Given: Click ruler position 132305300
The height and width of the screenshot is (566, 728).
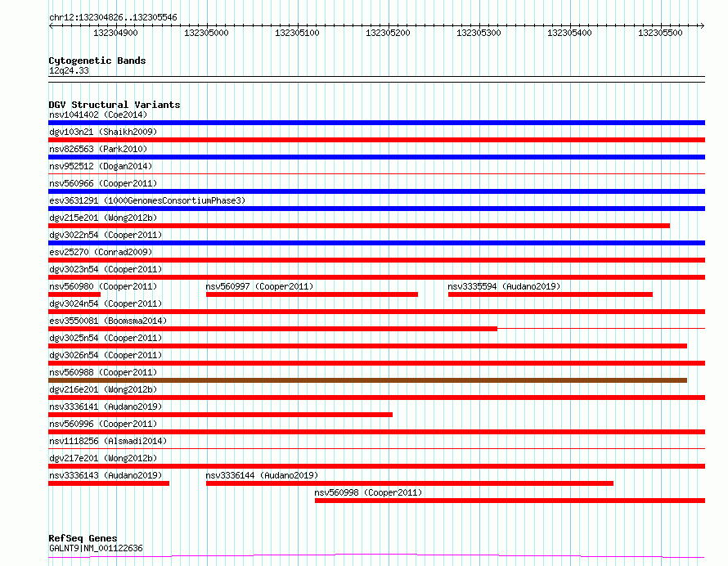Looking at the screenshot, I should point(479,33).
